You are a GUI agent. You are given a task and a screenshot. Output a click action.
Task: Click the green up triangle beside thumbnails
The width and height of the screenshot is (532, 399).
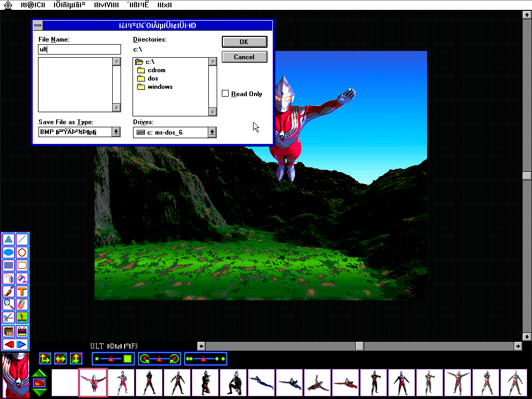(x=39, y=373)
